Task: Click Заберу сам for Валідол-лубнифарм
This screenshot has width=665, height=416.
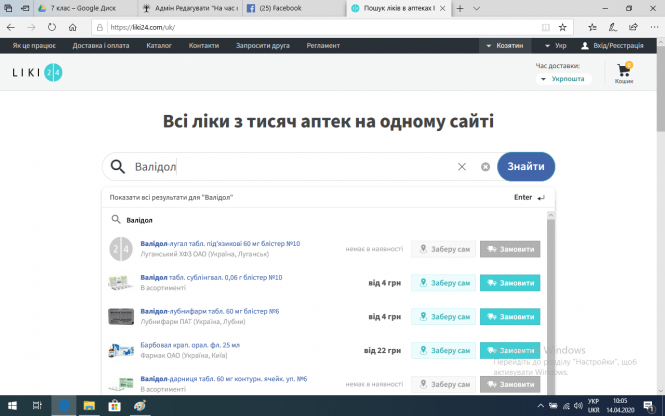Action: [x=443, y=317]
